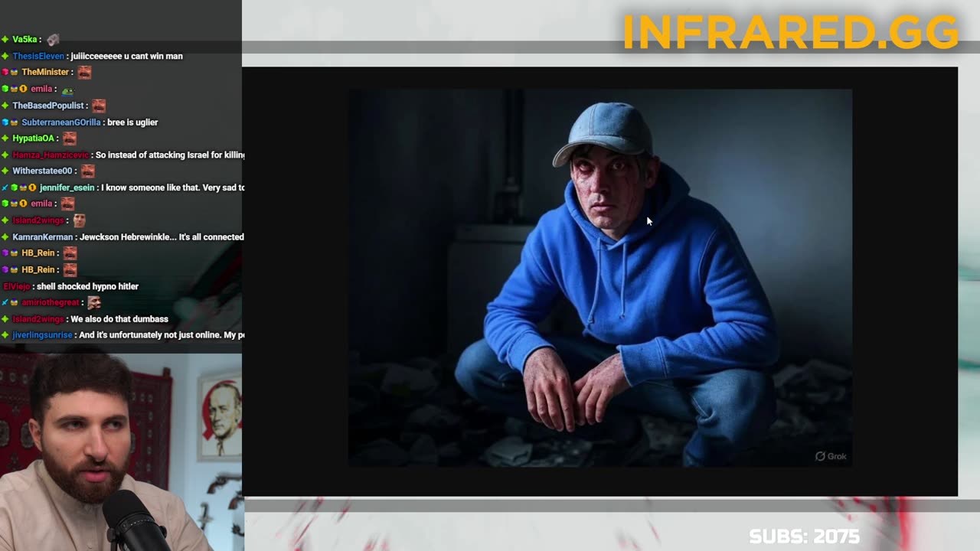Click the Witherstatee00 username
This screenshot has width=980, height=551.
pyautogui.click(x=42, y=171)
